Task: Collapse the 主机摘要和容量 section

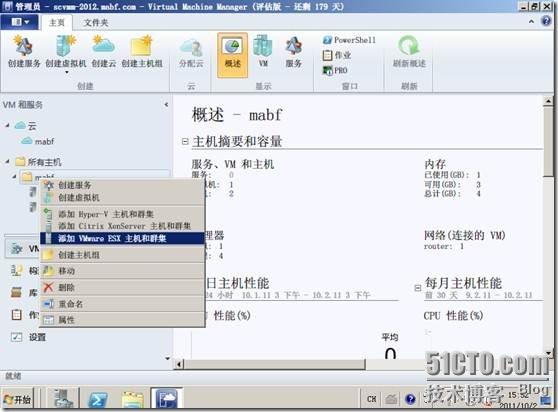Action: click(x=185, y=142)
